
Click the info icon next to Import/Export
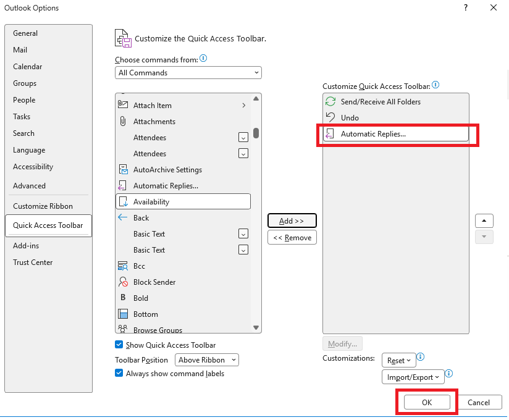click(449, 373)
